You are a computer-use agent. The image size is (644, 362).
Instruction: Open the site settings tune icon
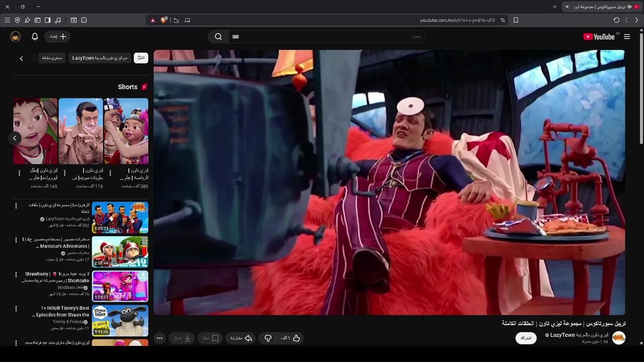click(503, 20)
